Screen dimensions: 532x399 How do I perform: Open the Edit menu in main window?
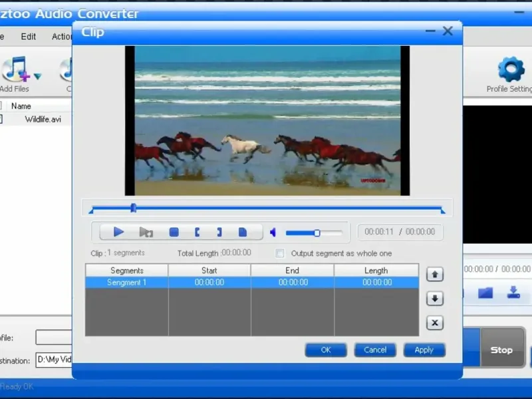coord(28,37)
